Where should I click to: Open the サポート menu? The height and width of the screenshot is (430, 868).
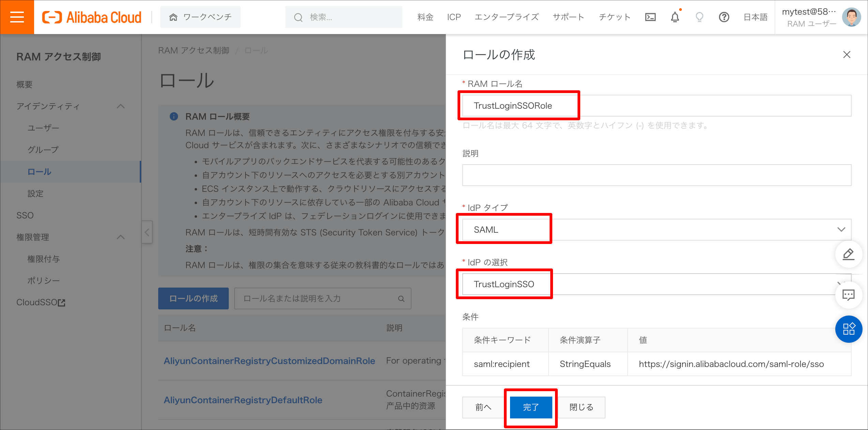568,17
